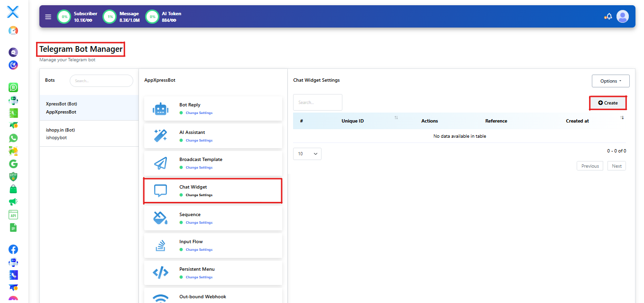Open the dashboard speedometer icon in sidebar
Image resolution: width=644 pixels, height=303 pixels.
(13, 30)
